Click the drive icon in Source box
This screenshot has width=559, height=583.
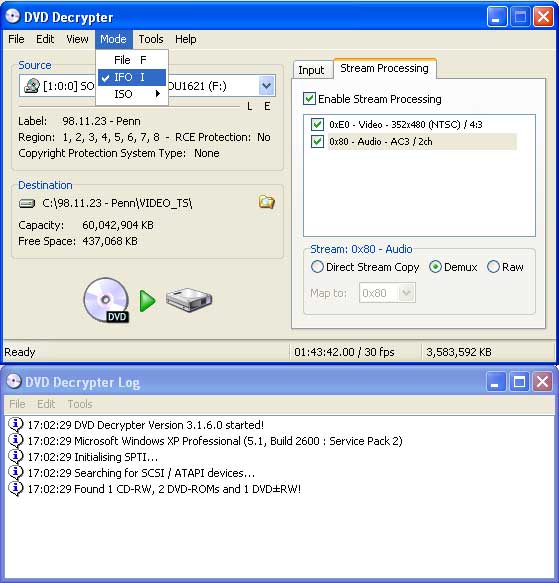click(x=32, y=86)
